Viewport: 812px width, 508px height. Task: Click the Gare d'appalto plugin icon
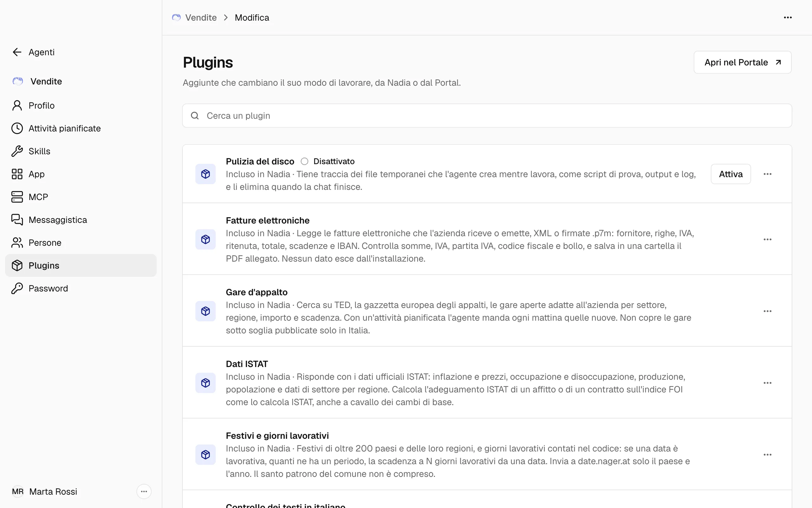click(x=205, y=311)
